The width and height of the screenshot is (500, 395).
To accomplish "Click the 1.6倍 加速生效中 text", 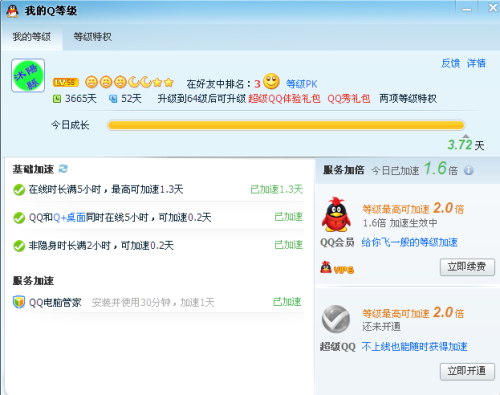I will 400,223.
